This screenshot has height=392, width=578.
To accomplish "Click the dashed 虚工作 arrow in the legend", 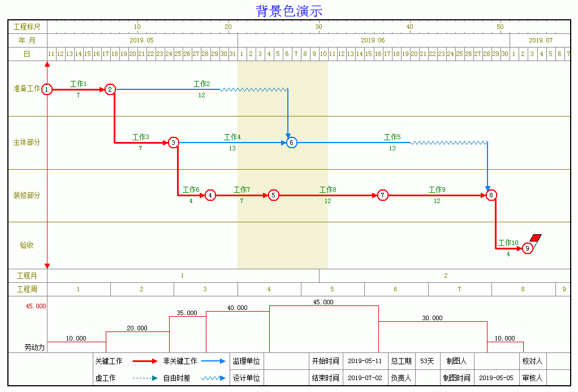I will tap(145, 378).
